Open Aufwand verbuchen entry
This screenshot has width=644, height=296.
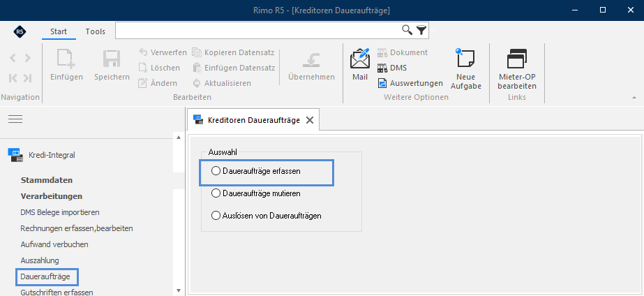[x=54, y=244]
